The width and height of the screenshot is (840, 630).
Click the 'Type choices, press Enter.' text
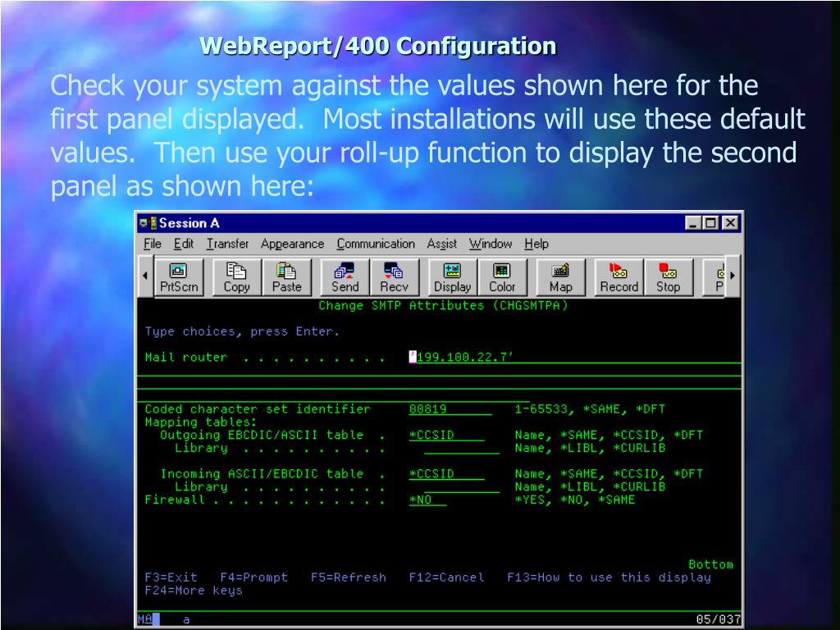point(242,331)
